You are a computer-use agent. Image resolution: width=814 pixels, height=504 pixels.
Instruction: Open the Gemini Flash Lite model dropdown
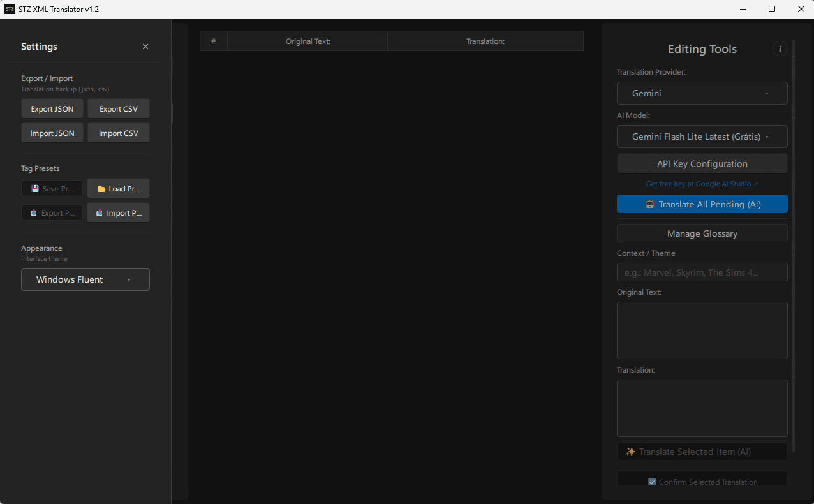[702, 137]
